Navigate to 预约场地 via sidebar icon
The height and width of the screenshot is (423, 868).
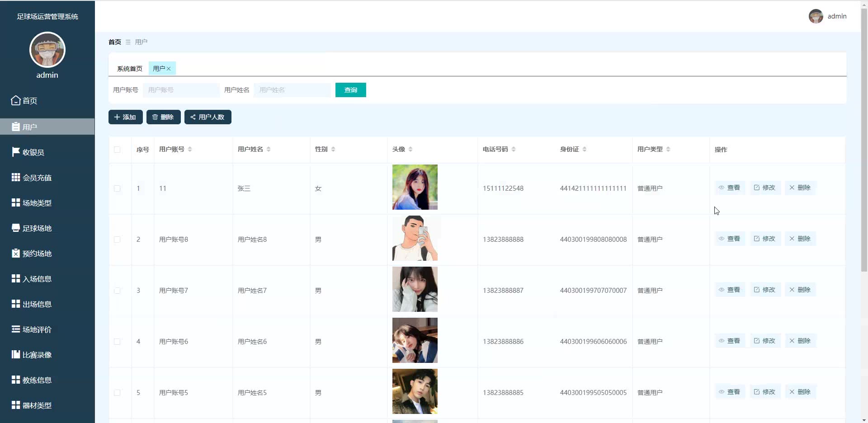coord(38,254)
